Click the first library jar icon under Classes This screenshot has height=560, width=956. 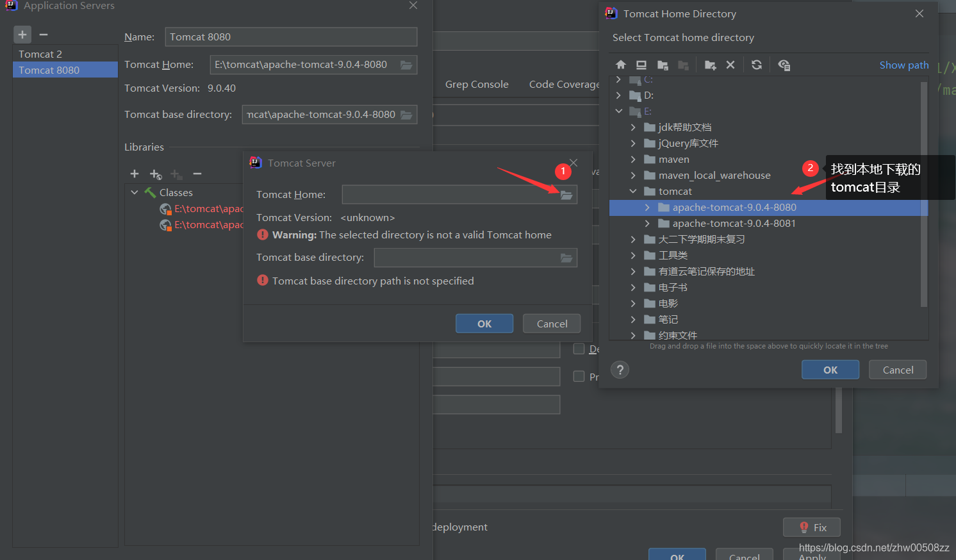pyautogui.click(x=165, y=209)
